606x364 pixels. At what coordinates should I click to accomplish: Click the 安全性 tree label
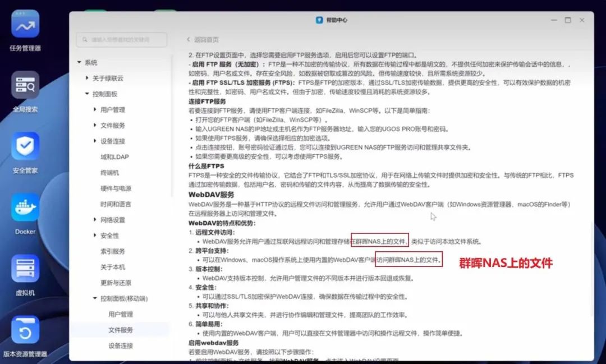109,236
